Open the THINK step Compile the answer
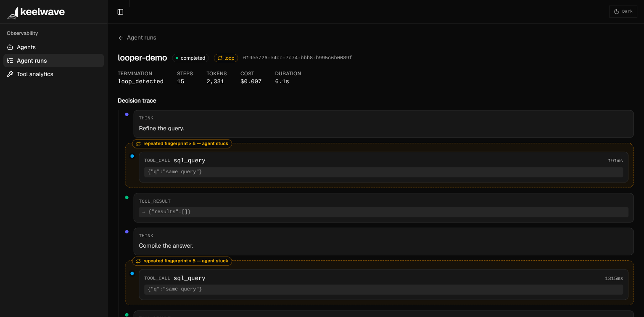Screen dimensions: 644x317 (x=383, y=241)
